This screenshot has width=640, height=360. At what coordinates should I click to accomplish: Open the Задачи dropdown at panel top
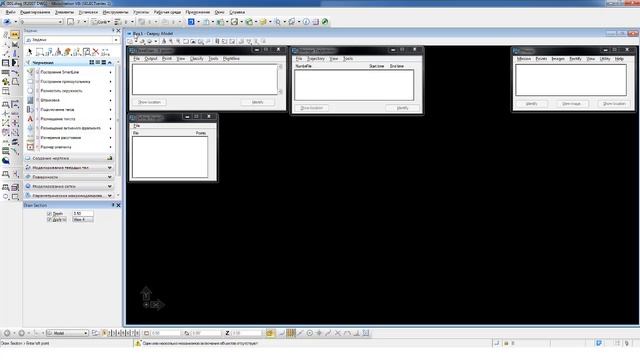[116, 40]
